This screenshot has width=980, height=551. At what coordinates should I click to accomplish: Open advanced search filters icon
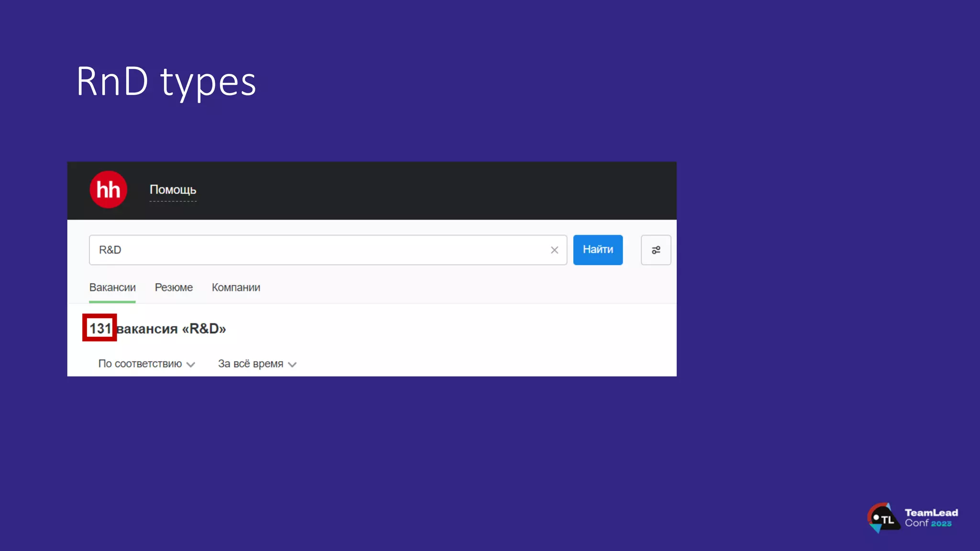click(656, 250)
